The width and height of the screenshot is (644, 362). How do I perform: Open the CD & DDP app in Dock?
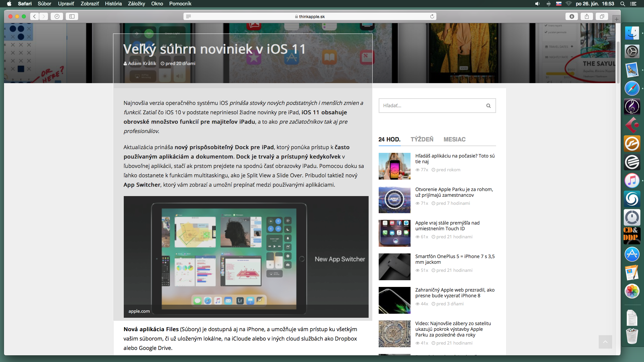(632, 236)
